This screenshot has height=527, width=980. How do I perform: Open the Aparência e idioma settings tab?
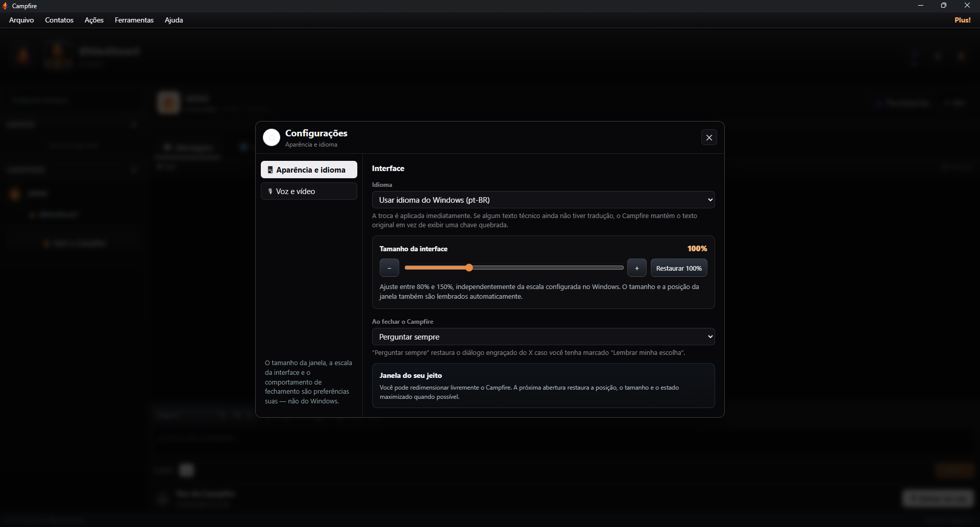pyautogui.click(x=309, y=170)
